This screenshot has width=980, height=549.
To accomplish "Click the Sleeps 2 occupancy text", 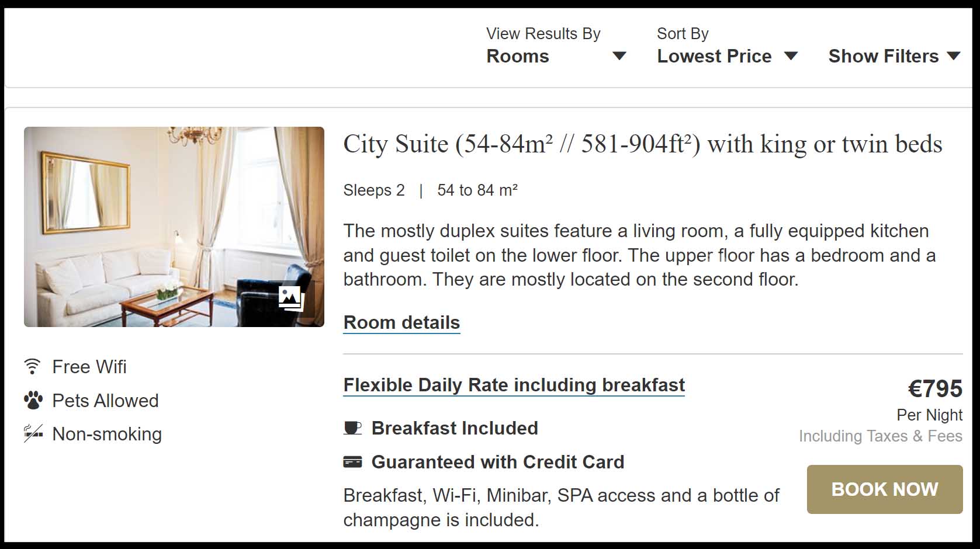I will [x=374, y=190].
